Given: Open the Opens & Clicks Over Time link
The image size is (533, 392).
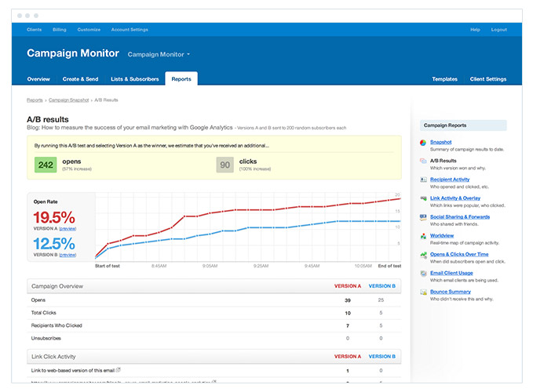Looking at the screenshot, I should [459, 254].
